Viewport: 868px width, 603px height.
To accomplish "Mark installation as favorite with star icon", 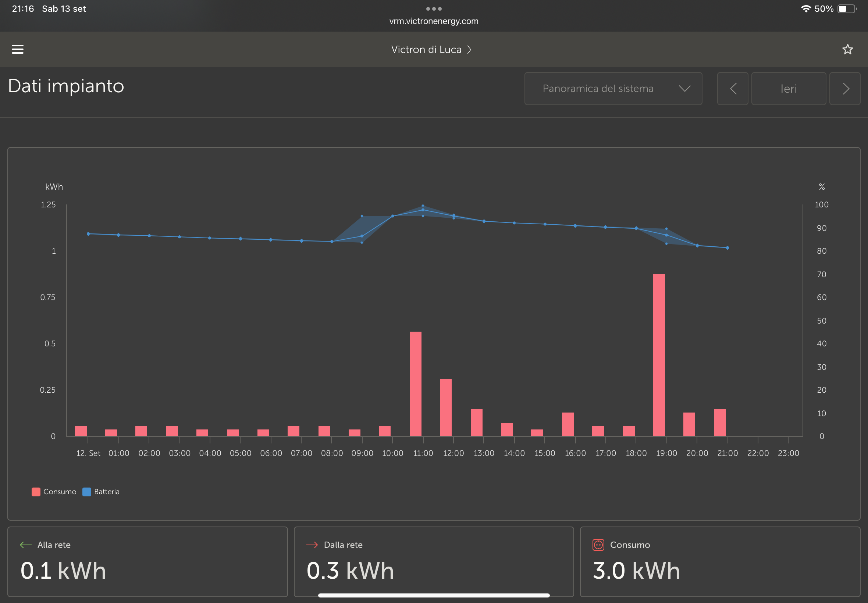I will (x=847, y=50).
